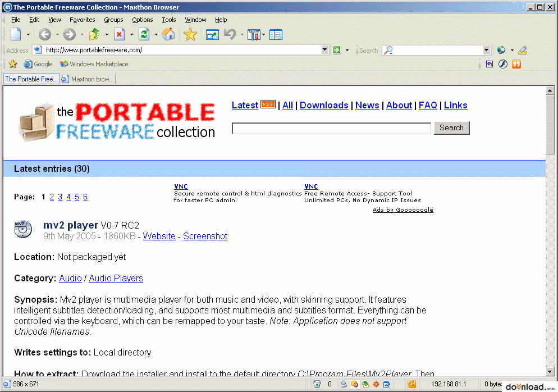558x392 pixels.
Task: Click the star icon on favorites bar
Action: (x=13, y=64)
